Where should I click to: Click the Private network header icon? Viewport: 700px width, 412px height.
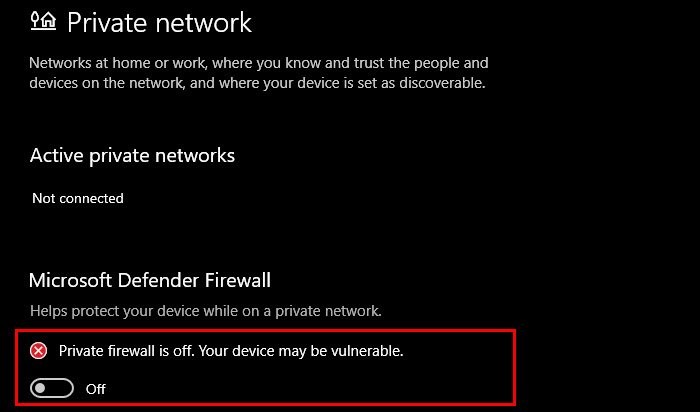pos(44,21)
